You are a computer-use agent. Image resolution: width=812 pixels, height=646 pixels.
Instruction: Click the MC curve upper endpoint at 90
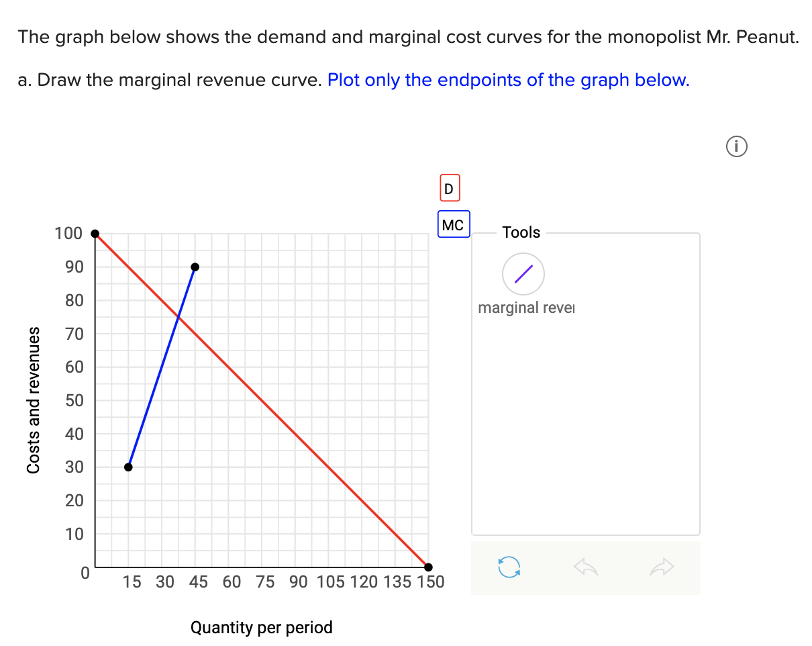point(195,267)
